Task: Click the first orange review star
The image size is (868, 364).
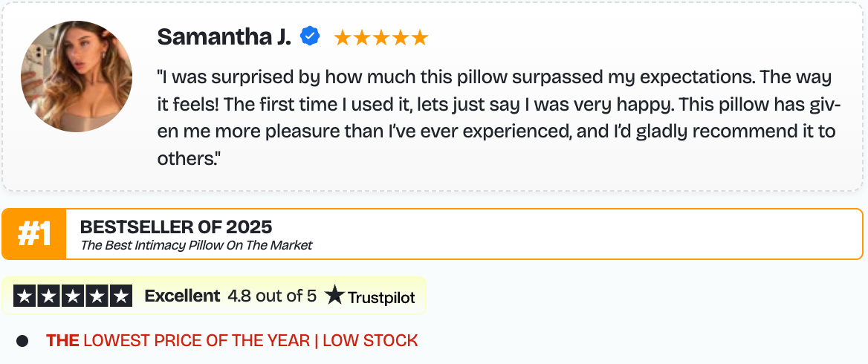Action: (x=343, y=37)
